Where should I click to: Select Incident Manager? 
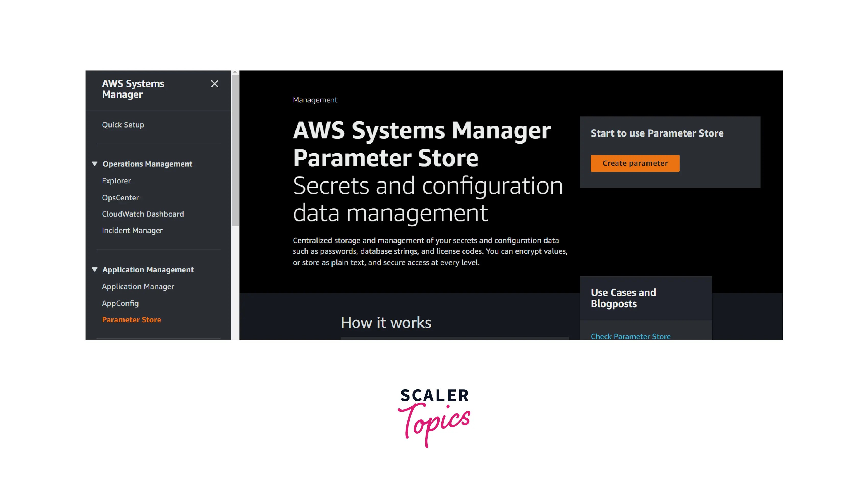132,230
